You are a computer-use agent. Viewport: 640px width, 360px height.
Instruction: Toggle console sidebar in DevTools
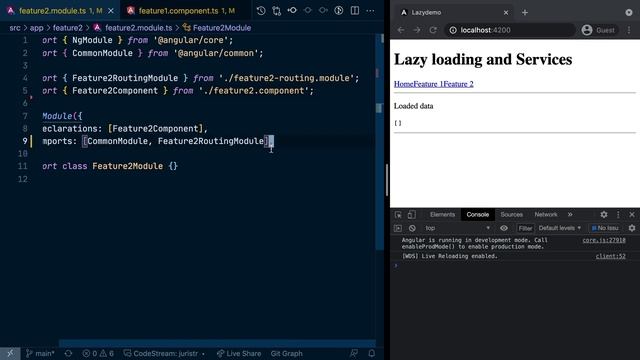point(398,228)
